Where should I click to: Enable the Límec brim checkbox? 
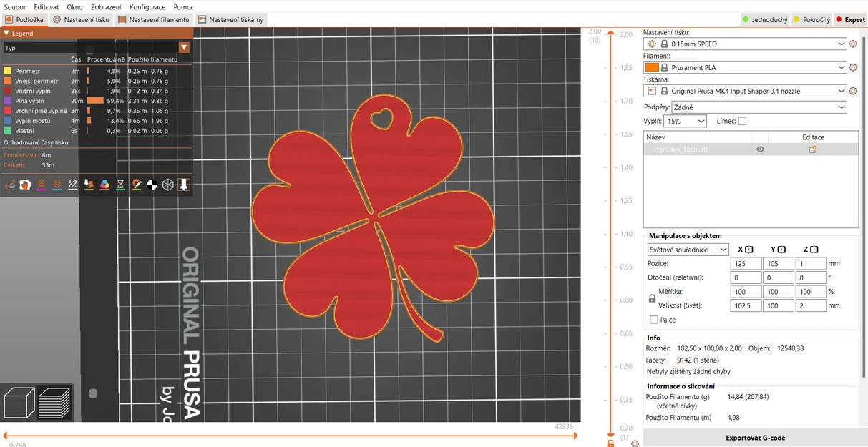point(742,121)
